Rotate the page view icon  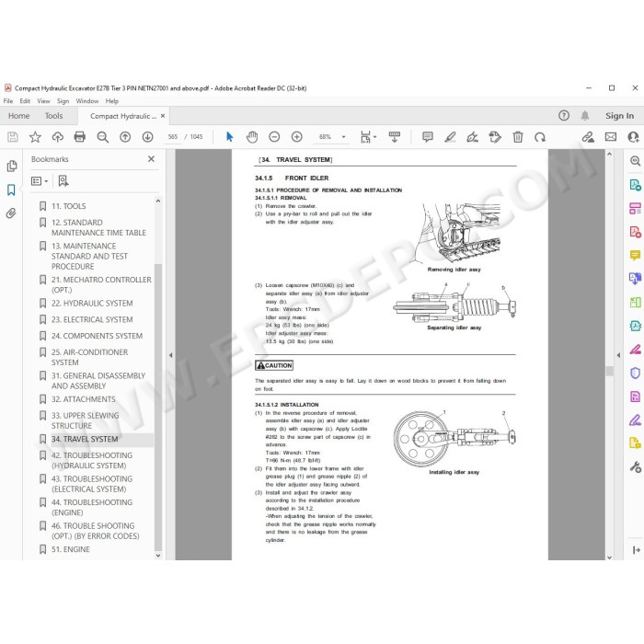[x=540, y=137]
